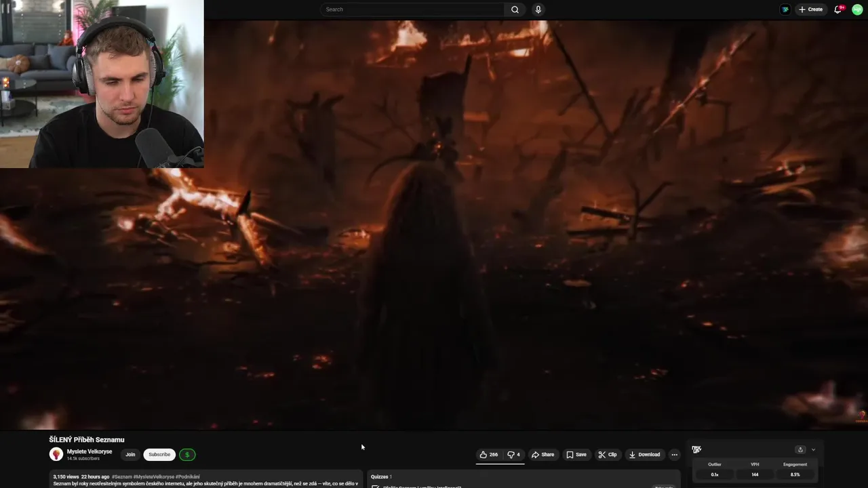
Task: Collapse the stats panel chevron
Action: point(813,449)
